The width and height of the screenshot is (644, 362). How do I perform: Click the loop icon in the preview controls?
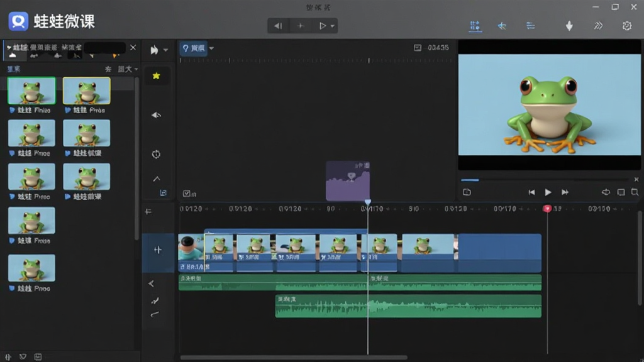tap(606, 192)
